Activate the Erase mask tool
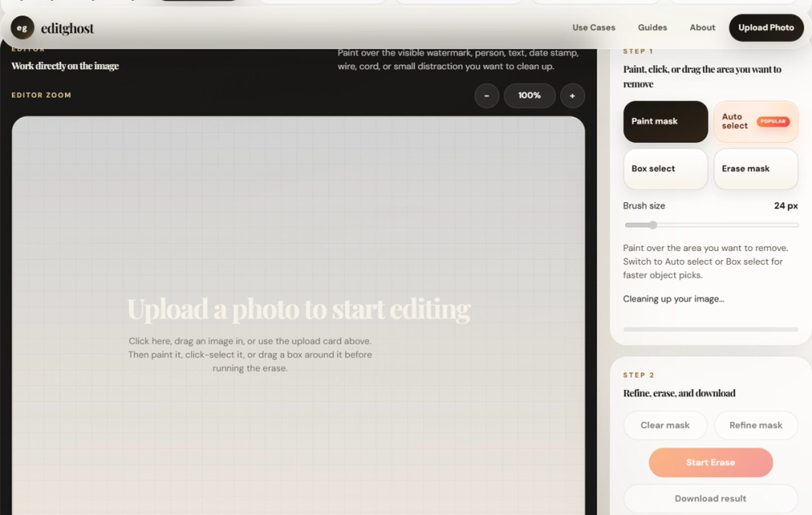Image resolution: width=812 pixels, height=515 pixels. tap(755, 168)
